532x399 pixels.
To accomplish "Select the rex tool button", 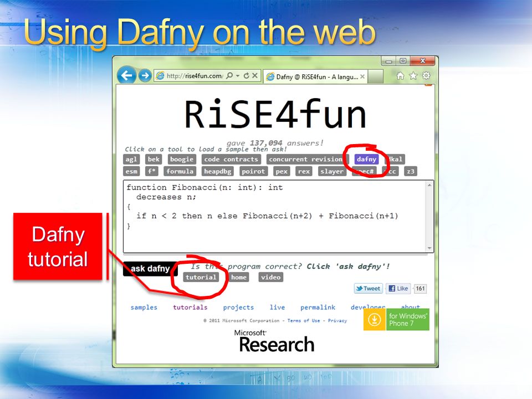I will tap(304, 171).
